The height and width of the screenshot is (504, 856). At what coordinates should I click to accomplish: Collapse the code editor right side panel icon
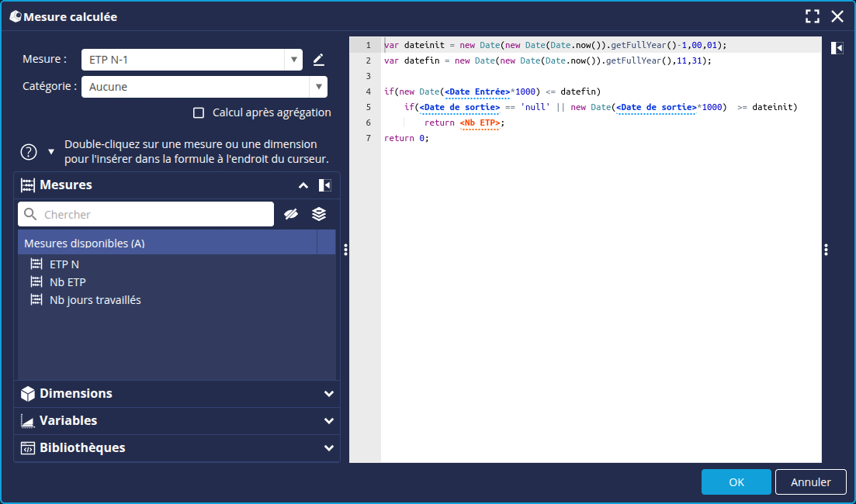pyautogui.click(x=837, y=48)
